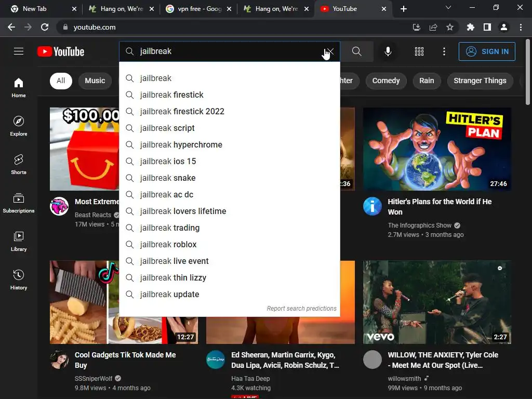
Task: Open Chrome extensions puzzle icon
Action: point(470,27)
